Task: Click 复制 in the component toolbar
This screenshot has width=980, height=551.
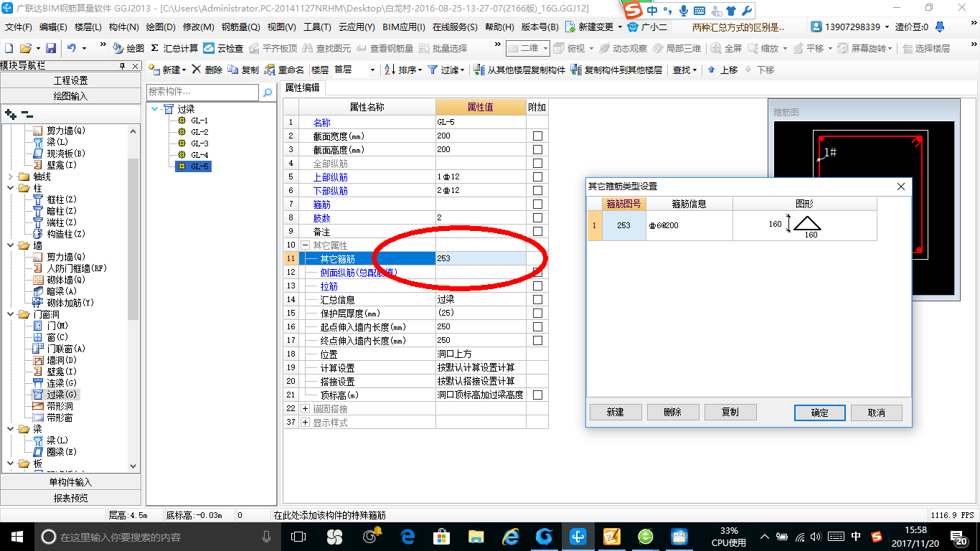Action: pos(243,70)
